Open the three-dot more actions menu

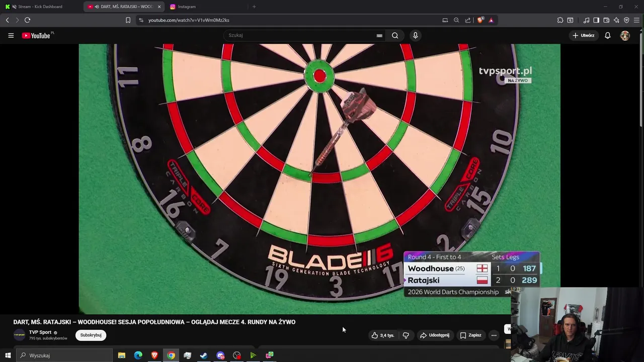click(494, 335)
